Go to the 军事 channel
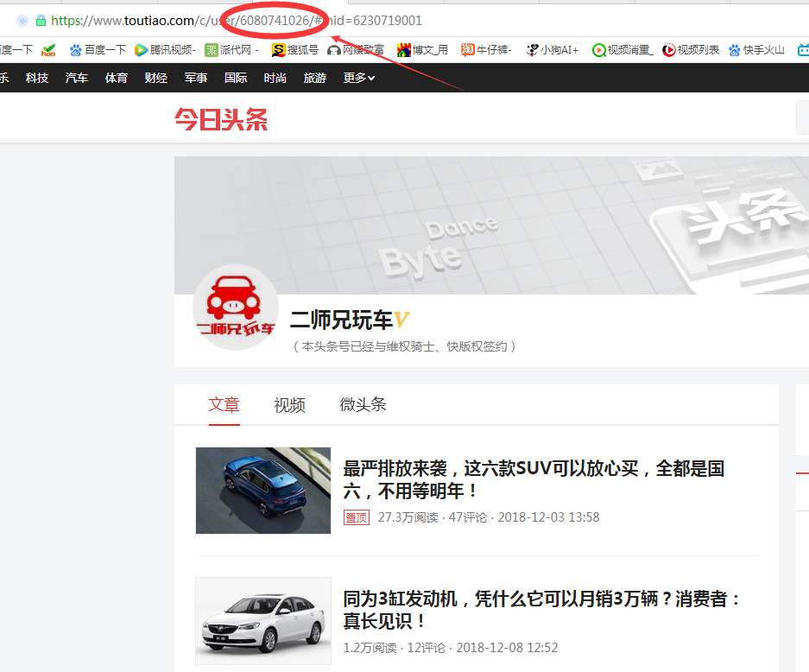 tap(196, 78)
